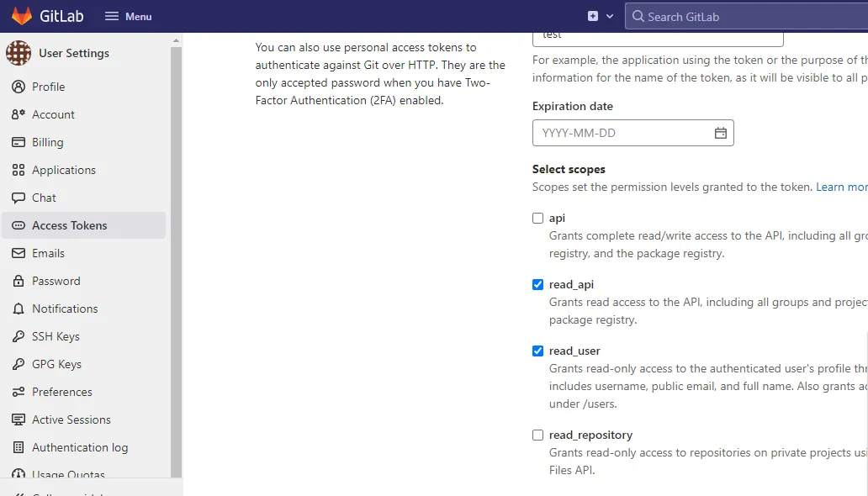Screen dimensions: 868x496
Task: Open Password settings
Action: [x=84, y=281]
